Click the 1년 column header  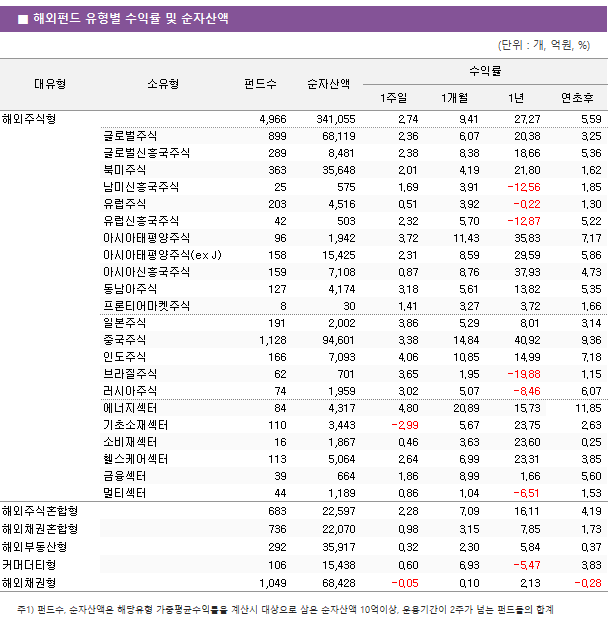516,98
